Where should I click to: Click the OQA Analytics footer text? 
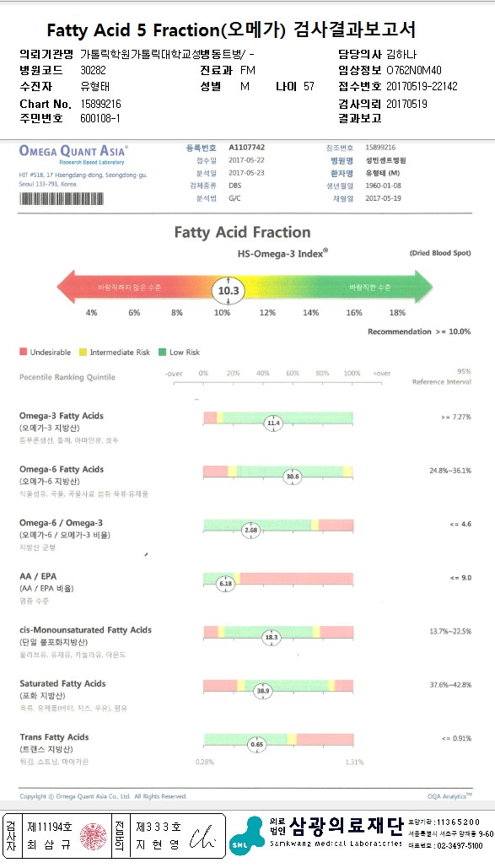(x=449, y=796)
